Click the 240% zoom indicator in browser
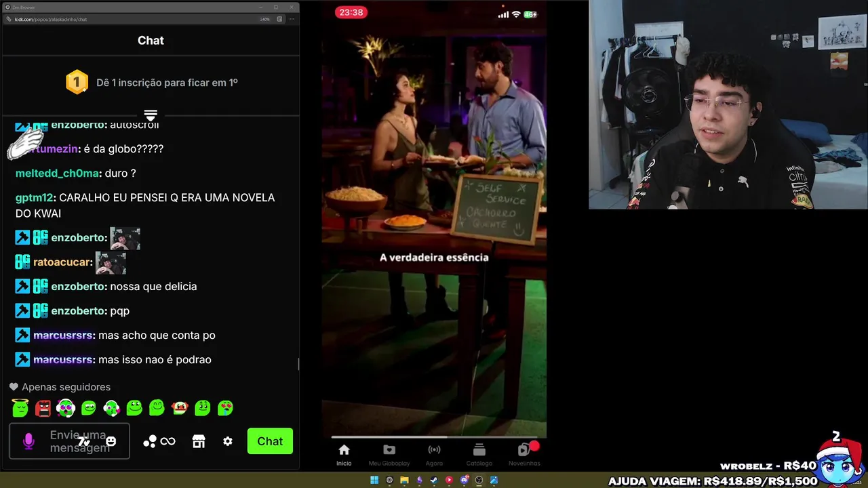Screen dimensions: 868x488 pos(265,19)
